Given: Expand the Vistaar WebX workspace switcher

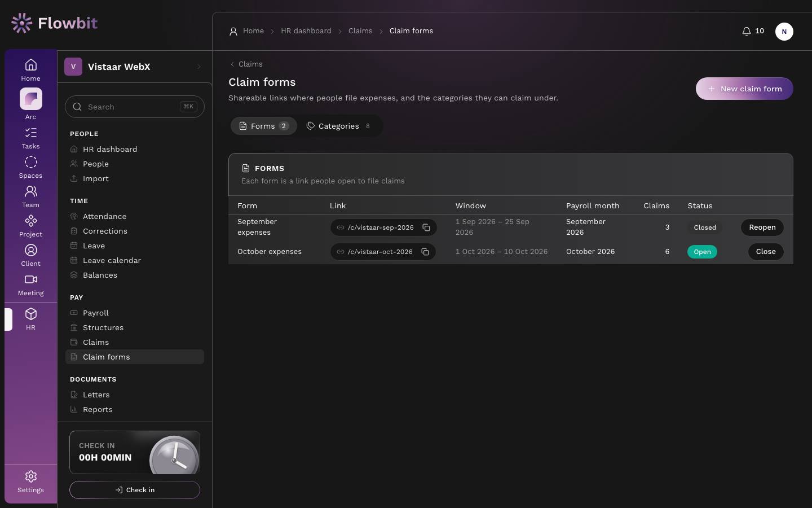Looking at the screenshot, I should click(x=134, y=67).
